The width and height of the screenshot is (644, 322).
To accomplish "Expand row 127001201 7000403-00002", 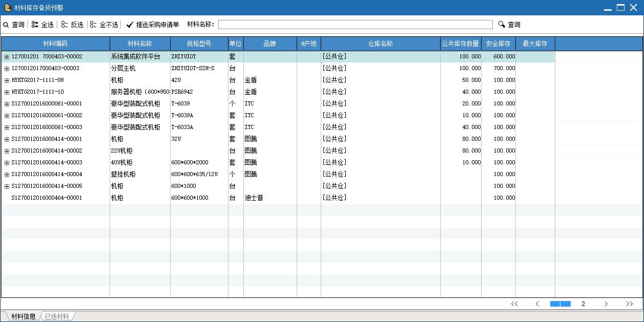I will coord(7,57).
